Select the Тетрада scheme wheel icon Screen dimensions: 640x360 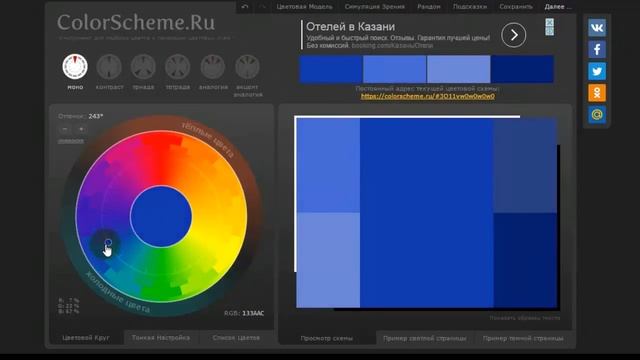point(178,67)
